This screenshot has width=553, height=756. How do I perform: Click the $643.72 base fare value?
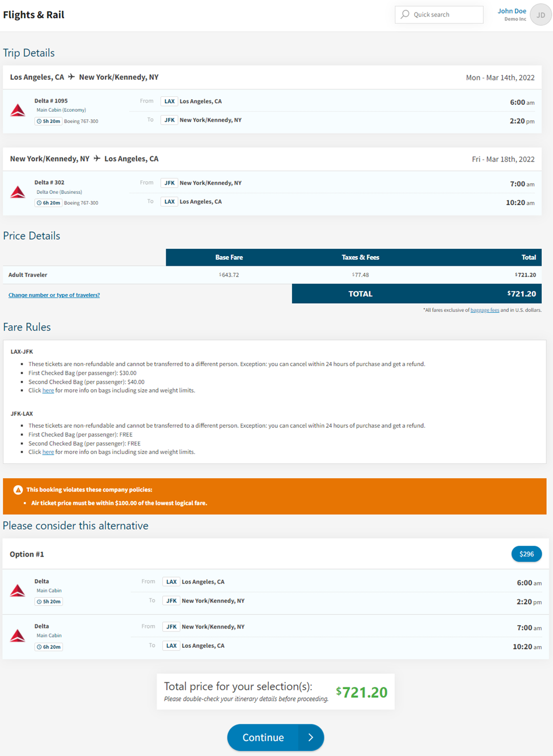[x=229, y=275]
